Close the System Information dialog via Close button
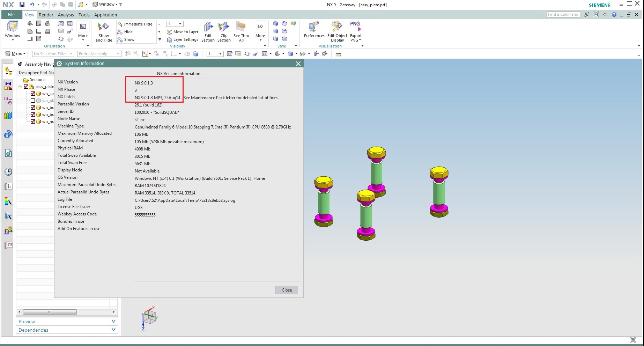Image resolution: width=644 pixels, height=346 pixels. click(287, 290)
